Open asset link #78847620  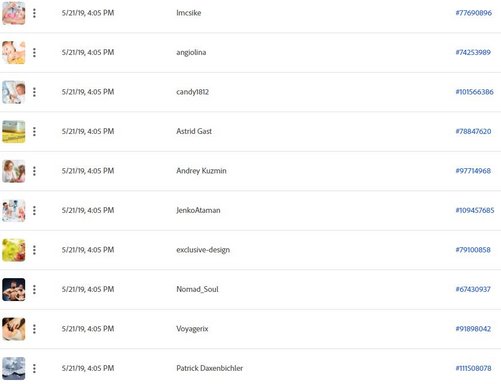(473, 131)
